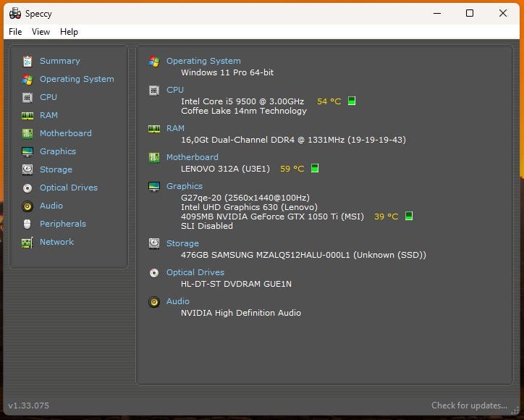Click the Optical Drives disc icon in summary panel
The width and height of the screenshot is (524, 420).
(x=154, y=273)
